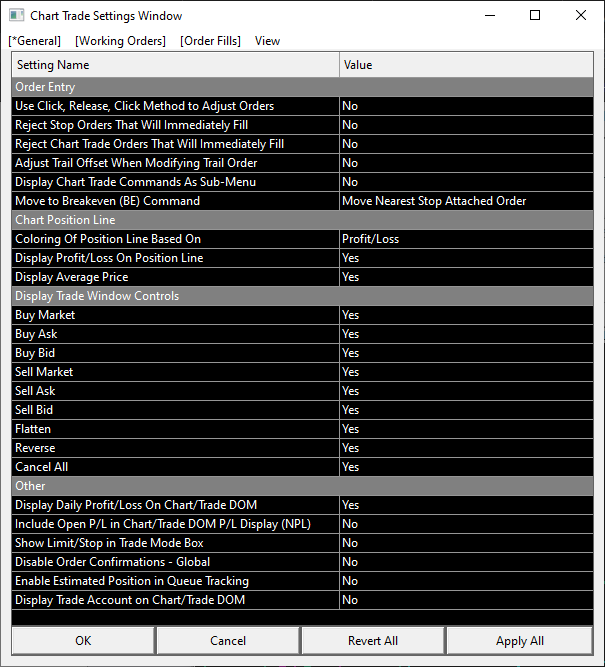Image resolution: width=605 pixels, height=667 pixels.
Task: Select 'Move to Breakeven (BE) Command' setting name
Action: [x=175, y=201]
